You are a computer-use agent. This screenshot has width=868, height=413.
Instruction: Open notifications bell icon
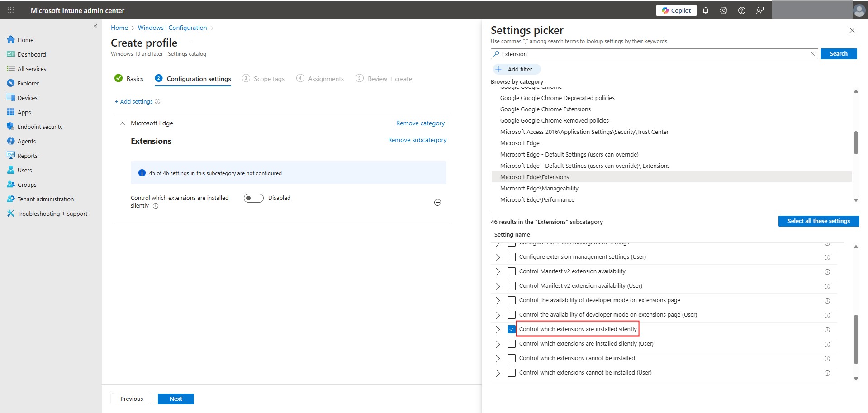[x=706, y=10]
